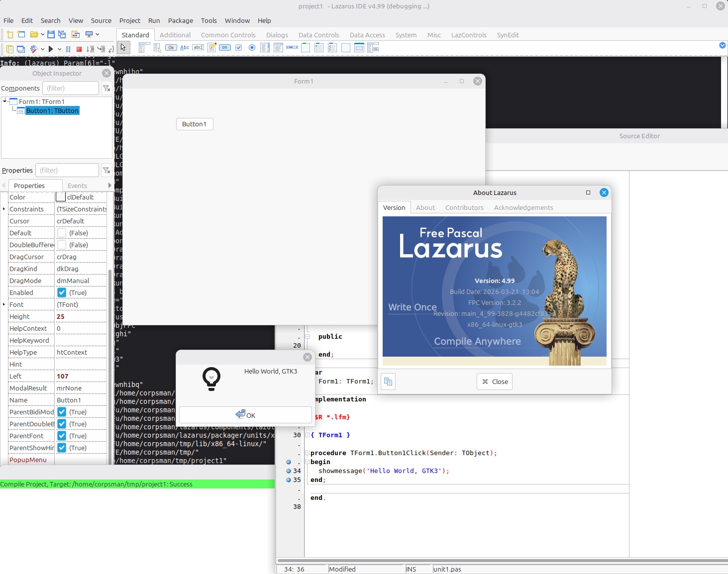
Task: Check the Default property checkbox
Action: [62, 233]
